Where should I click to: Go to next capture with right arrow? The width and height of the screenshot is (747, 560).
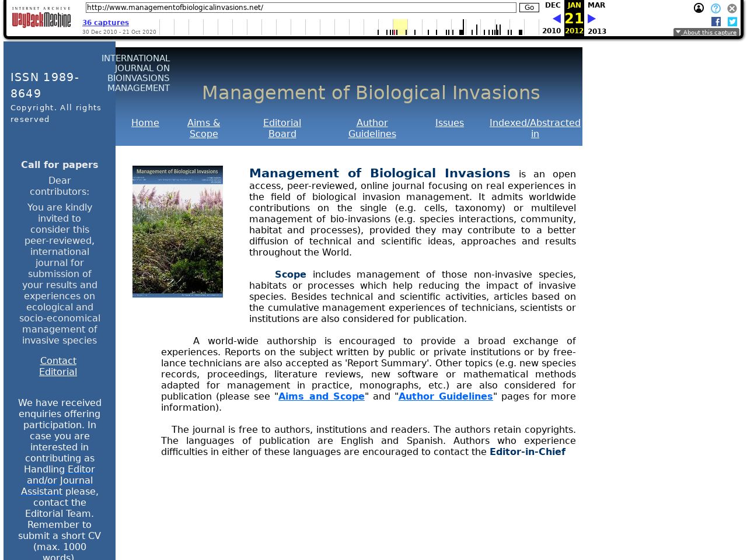pos(592,19)
